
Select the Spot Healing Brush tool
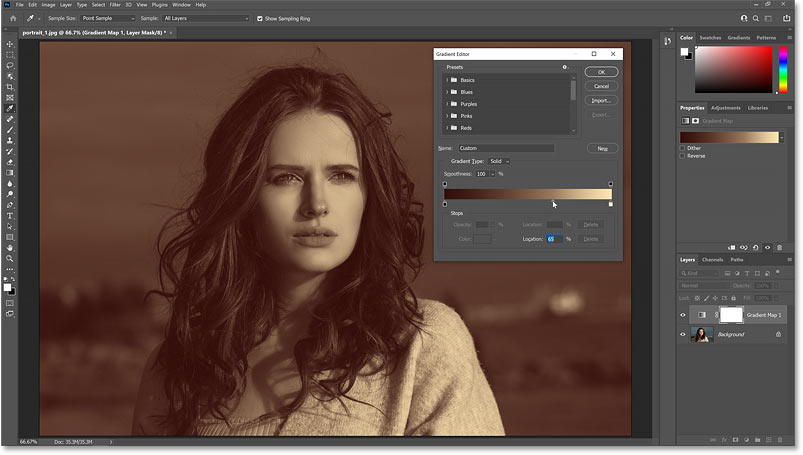(10, 119)
